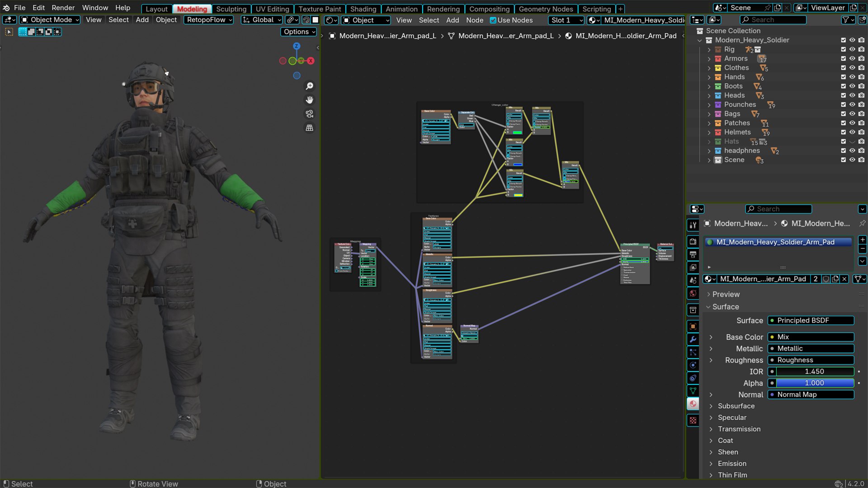Open the Modifiers wrench properties tab
Screen dimensions: 868x488
(x=693, y=339)
